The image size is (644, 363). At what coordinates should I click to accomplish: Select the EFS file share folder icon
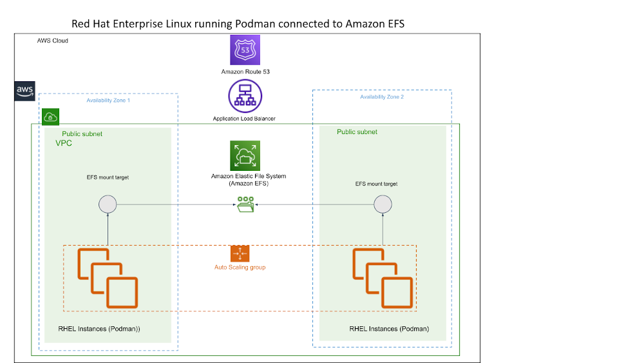click(245, 204)
